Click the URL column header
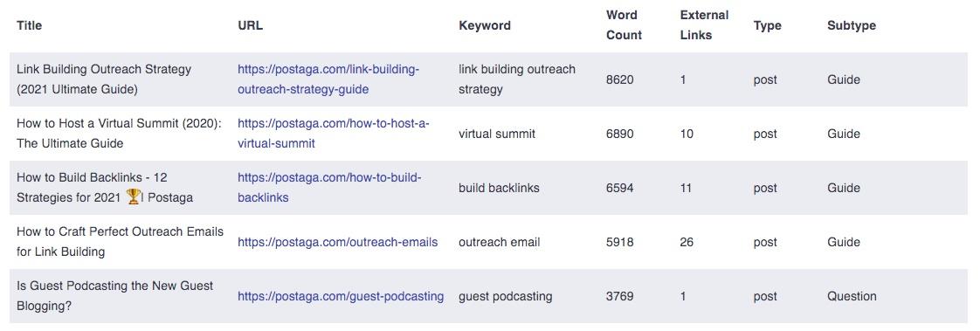980x331 pixels. coord(250,25)
